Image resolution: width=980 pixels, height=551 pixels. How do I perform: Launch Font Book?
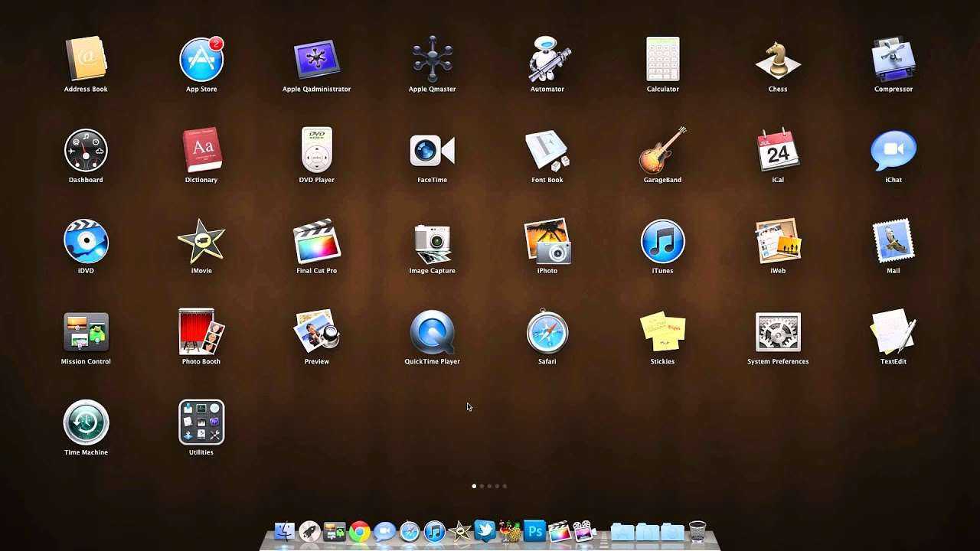click(x=547, y=150)
